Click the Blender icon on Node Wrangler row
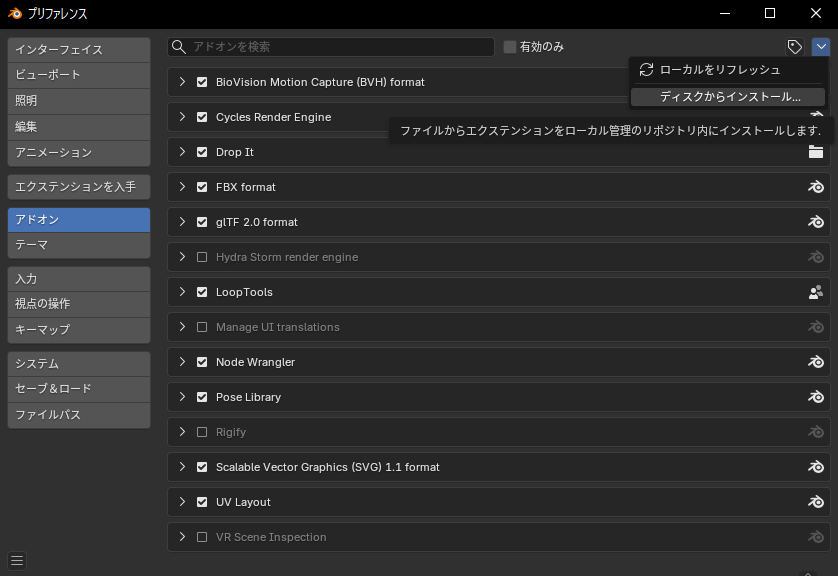Image resolution: width=838 pixels, height=576 pixels. [x=816, y=362]
